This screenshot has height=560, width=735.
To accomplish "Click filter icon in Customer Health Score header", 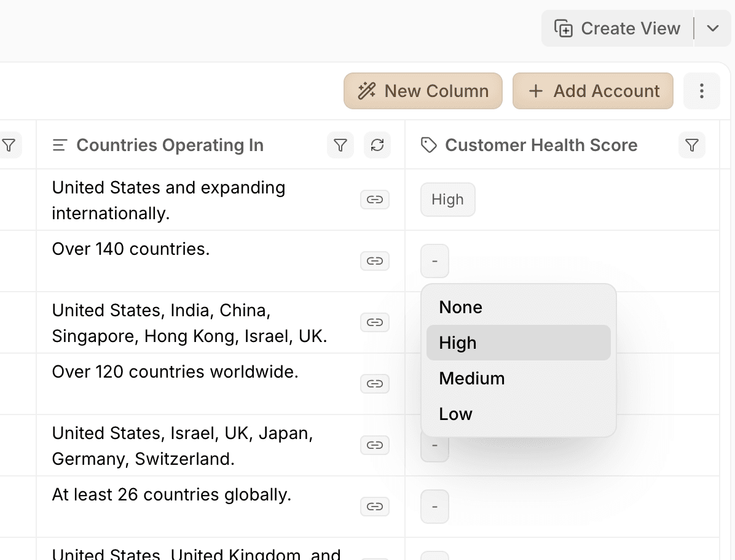I will click(692, 146).
